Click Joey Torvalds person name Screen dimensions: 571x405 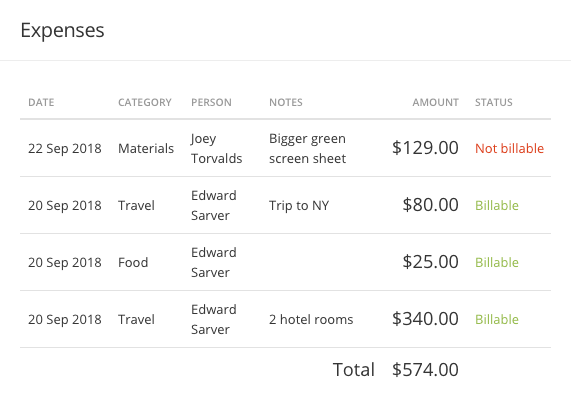(217, 148)
